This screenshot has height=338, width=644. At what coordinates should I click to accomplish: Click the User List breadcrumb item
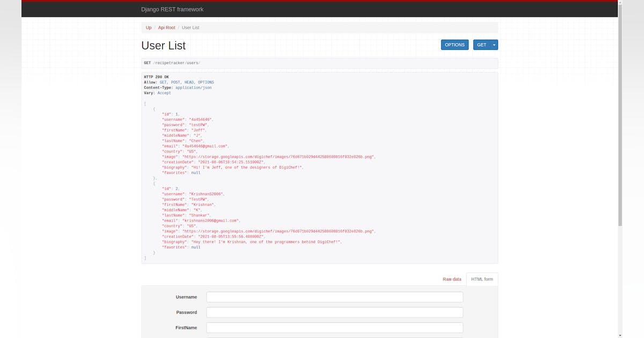[x=191, y=27]
